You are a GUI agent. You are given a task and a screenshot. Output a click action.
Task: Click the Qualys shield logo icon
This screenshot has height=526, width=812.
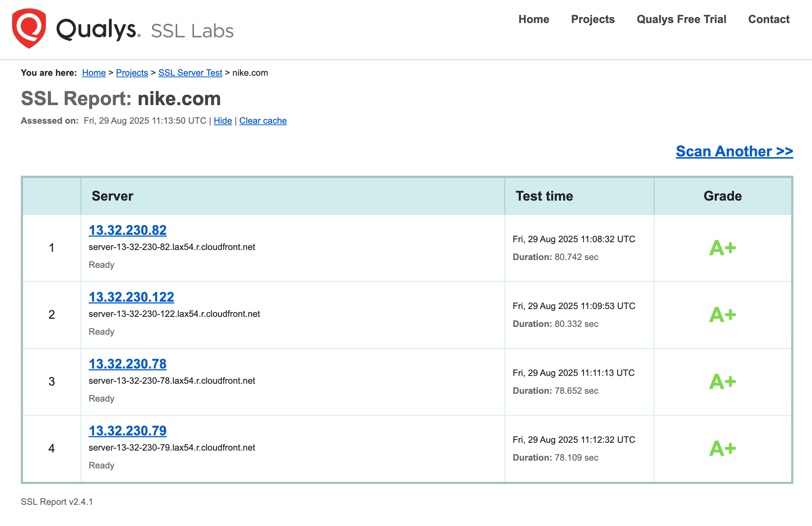point(29,28)
